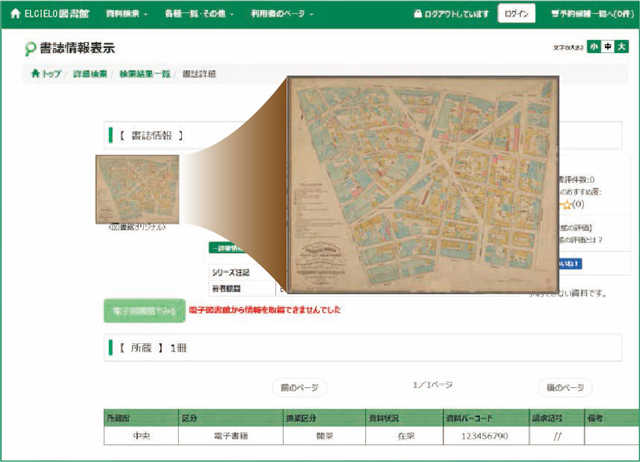
Task: Click the small map thumbnail image
Action: 137,189
